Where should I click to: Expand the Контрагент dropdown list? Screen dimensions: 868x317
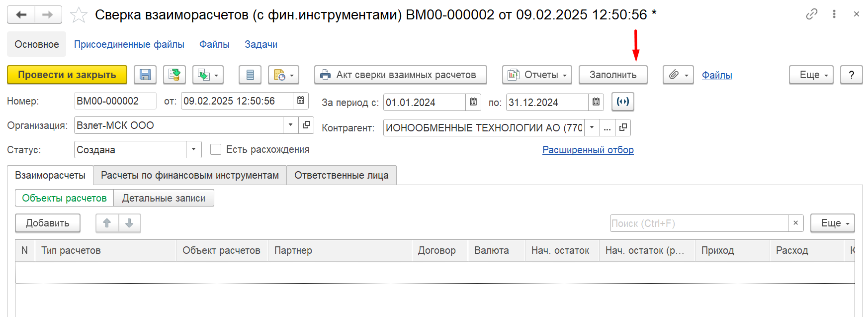click(592, 127)
